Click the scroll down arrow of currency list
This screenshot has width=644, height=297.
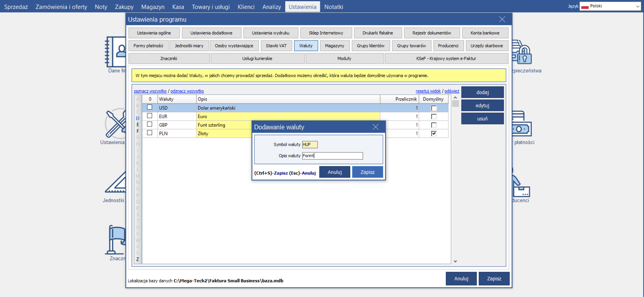tap(455, 261)
